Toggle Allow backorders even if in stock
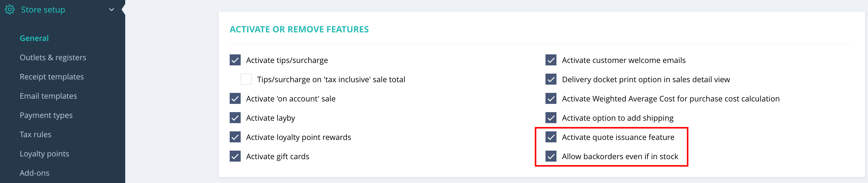Screen dimensions: 868x183 551,156
